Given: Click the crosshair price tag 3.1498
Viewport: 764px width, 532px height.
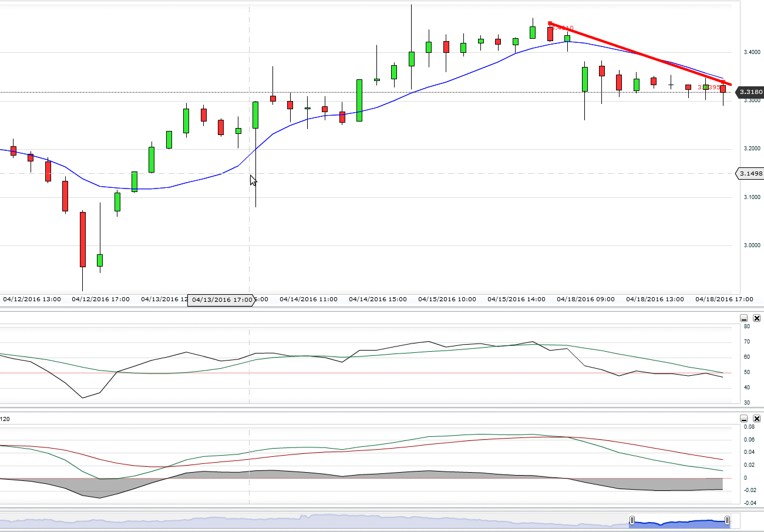Looking at the screenshot, I should click(x=750, y=173).
